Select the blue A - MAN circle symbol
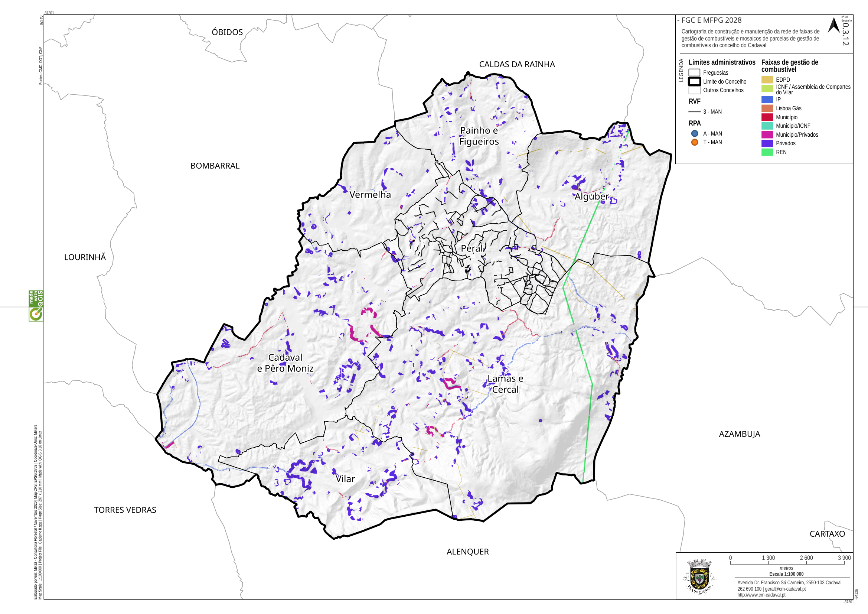Viewport: 868px width, 614px height. (x=695, y=134)
